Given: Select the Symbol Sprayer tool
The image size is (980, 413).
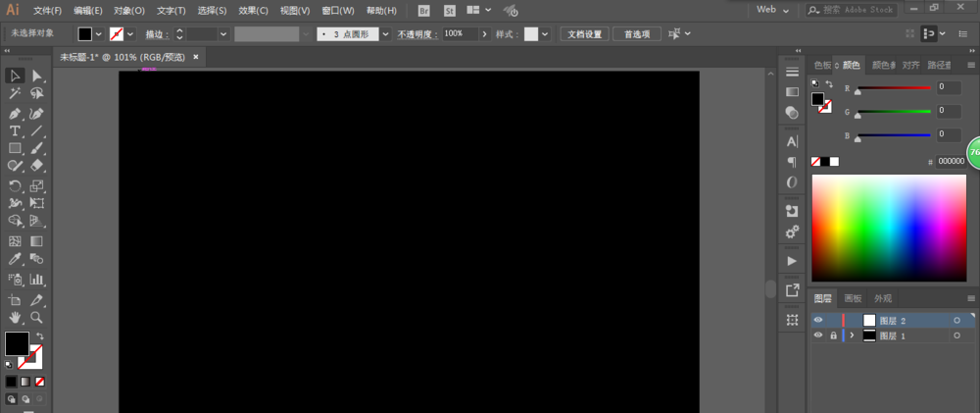Looking at the screenshot, I should (15, 279).
